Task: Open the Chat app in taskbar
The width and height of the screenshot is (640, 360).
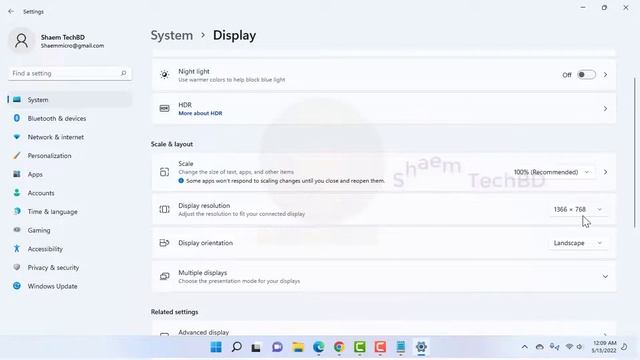Action: tap(277, 347)
